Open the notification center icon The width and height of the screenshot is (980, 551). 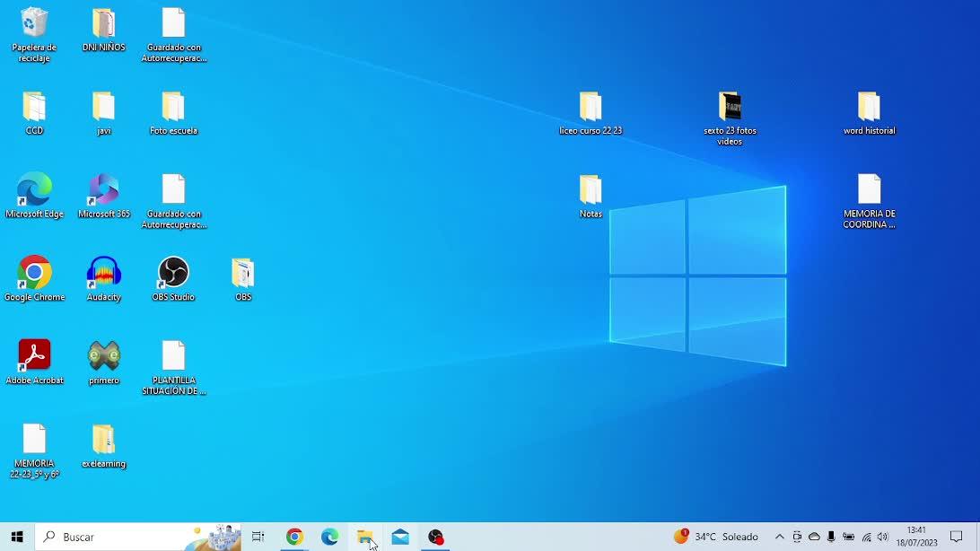tap(957, 537)
